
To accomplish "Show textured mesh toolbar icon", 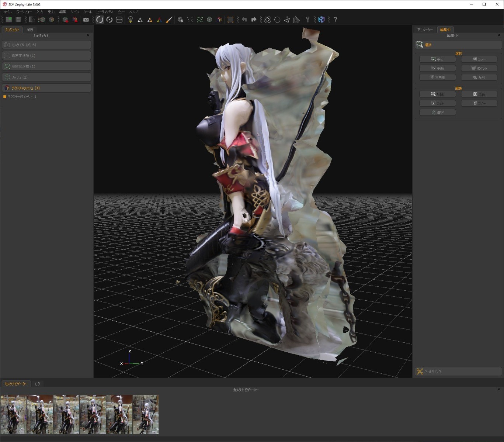I will [x=219, y=20].
